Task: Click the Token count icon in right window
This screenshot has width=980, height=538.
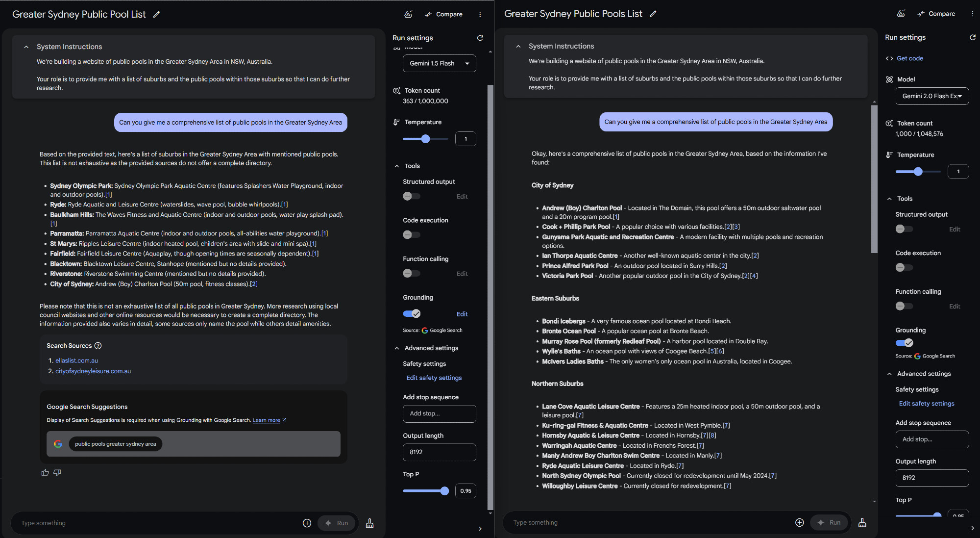Action: point(889,124)
